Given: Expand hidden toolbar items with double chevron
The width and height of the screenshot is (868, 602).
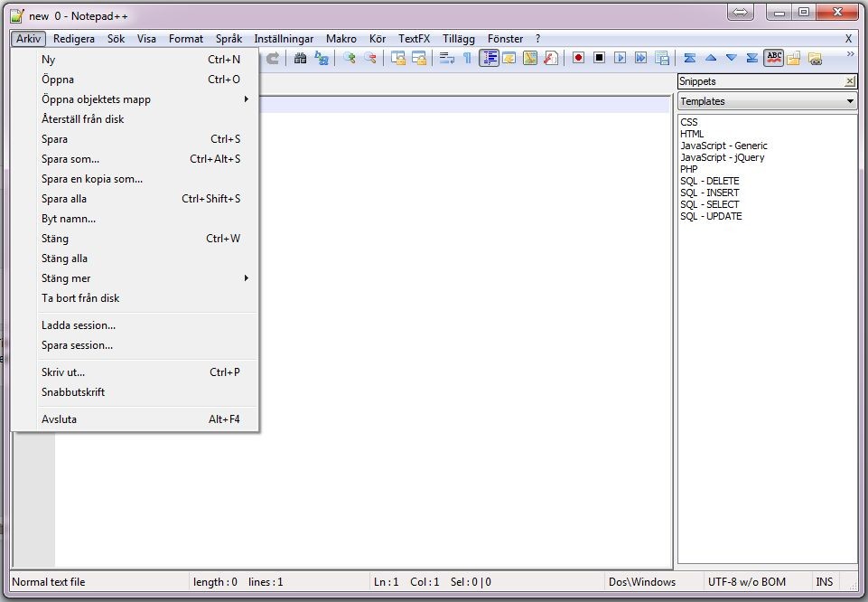Looking at the screenshot, I should [849, 54].
